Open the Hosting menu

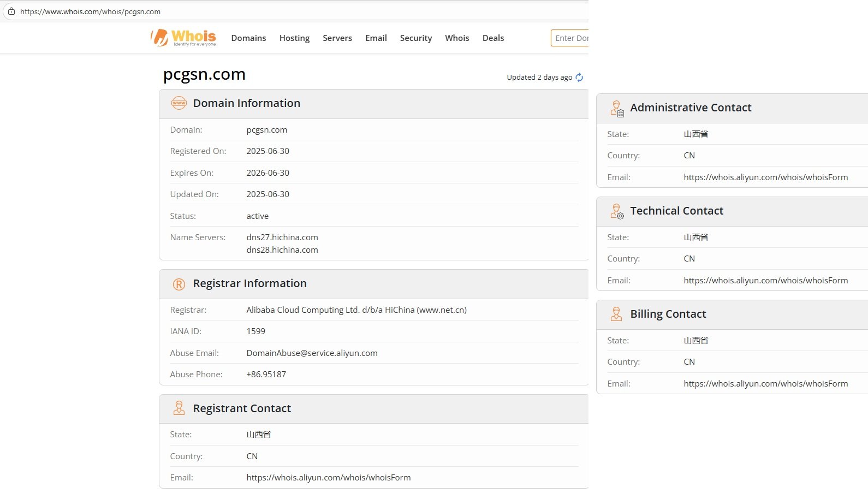294,38
